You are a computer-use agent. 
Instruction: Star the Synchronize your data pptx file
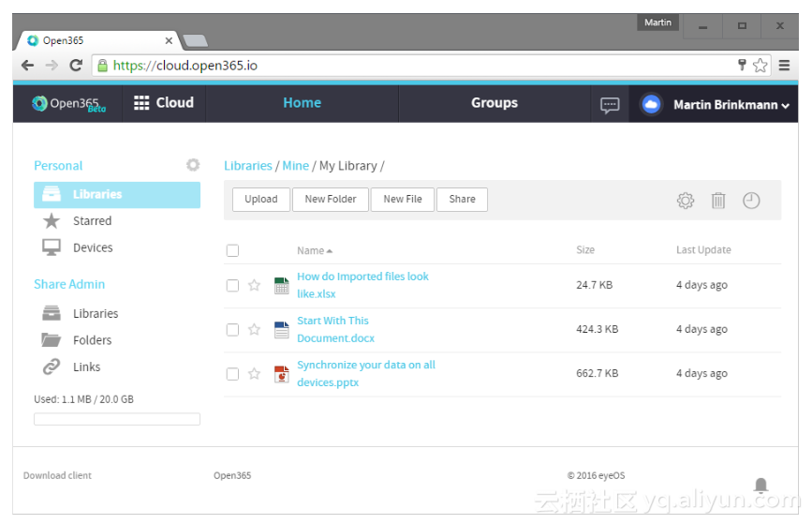click(254, 373)
